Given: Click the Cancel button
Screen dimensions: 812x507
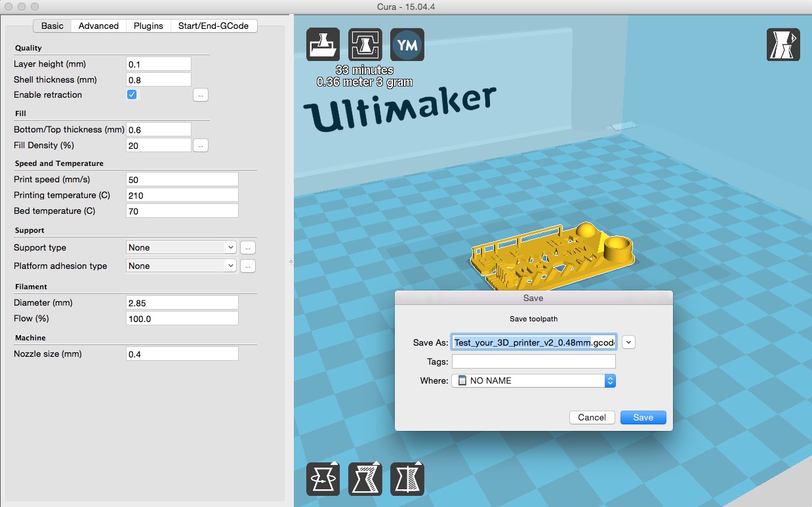Looking at the screenshot, I should [592, 417].
